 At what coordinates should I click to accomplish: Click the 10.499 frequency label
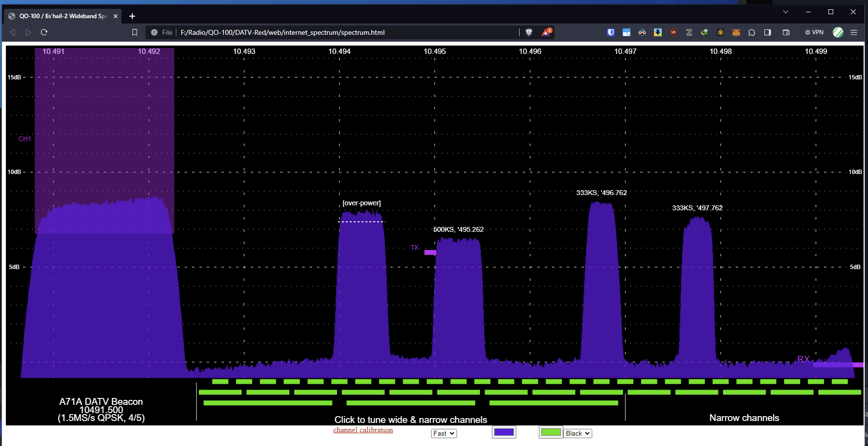coord(816,51)
